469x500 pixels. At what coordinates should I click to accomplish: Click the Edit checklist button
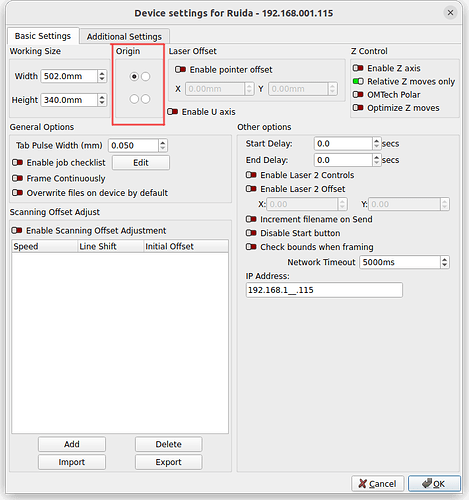coord(141,163)
